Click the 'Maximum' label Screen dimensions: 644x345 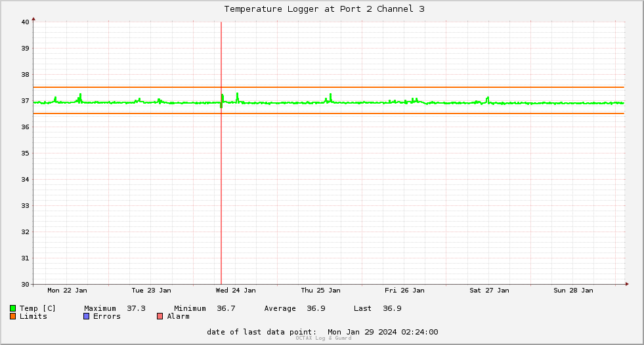[100, 308]
